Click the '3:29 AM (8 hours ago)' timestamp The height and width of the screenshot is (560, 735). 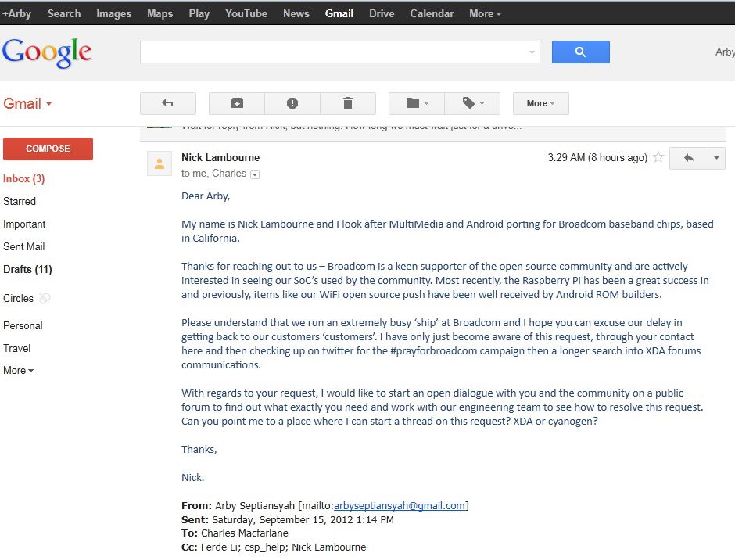pyautogui.click(x=597, y=157)
